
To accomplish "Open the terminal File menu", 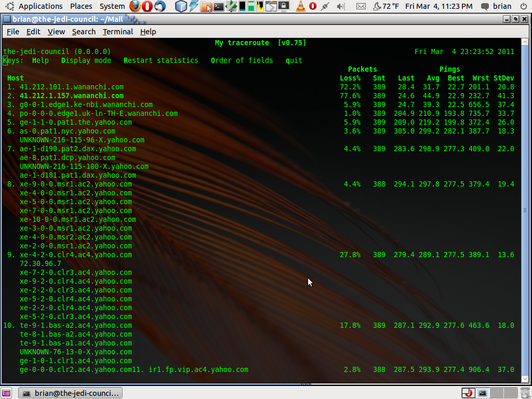I will click(13, 32).
